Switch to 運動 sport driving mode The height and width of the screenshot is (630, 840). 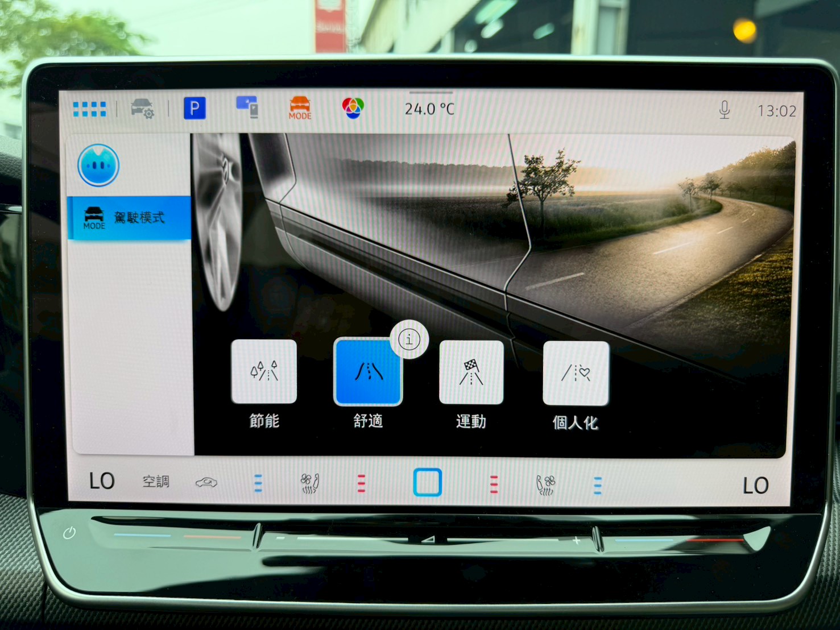471,373
